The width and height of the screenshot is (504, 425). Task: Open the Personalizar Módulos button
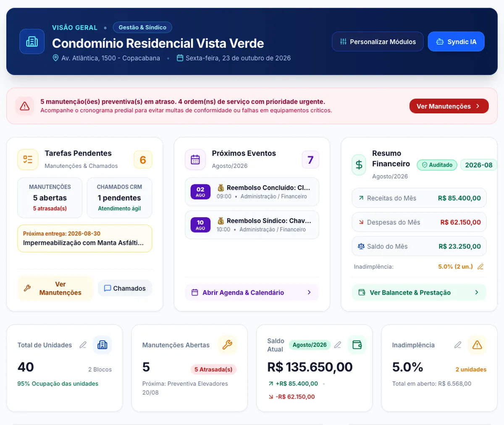tap(378, 42)
